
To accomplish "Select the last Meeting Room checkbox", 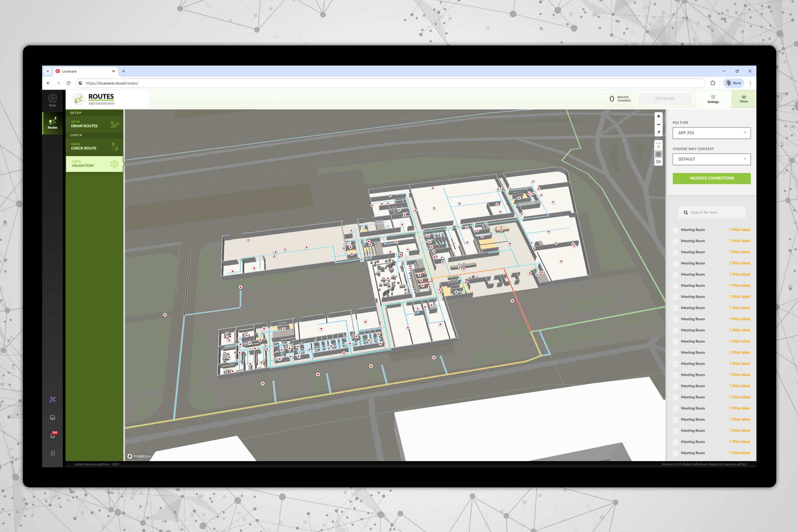I will 675,453.
